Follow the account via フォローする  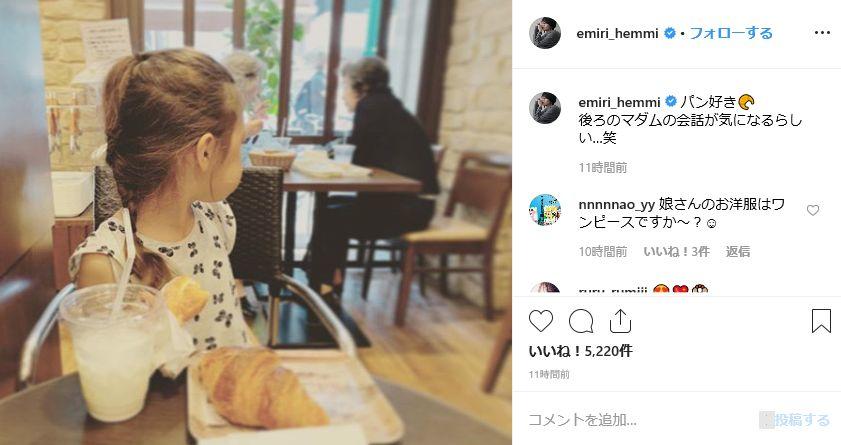point(731,33)
